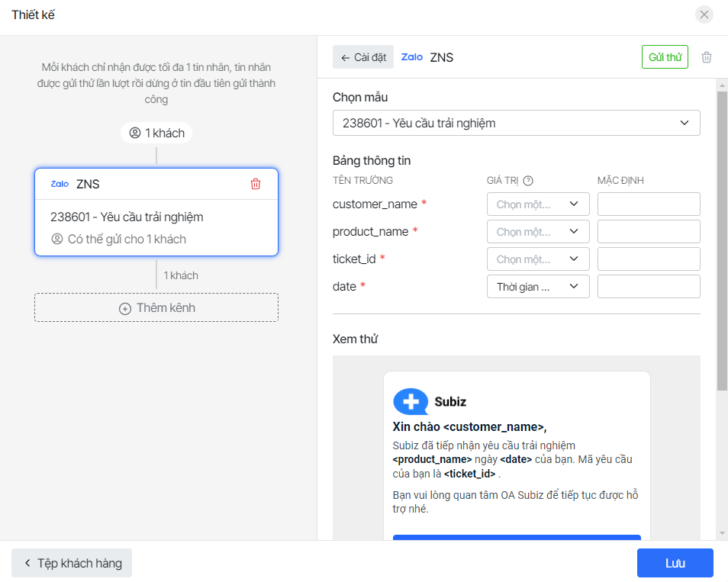Click default value field for date
728x582 pixels.
pyautogui.click(x=649, y=287)
